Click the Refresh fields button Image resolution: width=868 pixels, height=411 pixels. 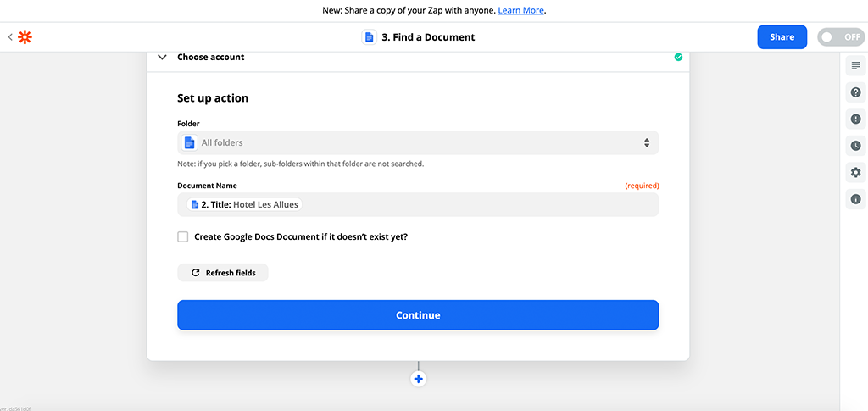point(223,273)
